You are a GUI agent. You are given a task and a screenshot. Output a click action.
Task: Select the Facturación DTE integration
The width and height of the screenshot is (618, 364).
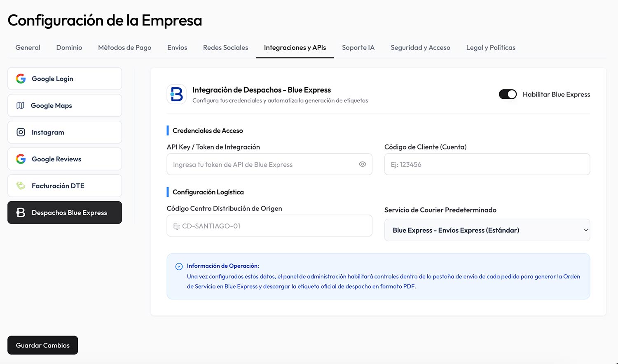click(65, 186)
